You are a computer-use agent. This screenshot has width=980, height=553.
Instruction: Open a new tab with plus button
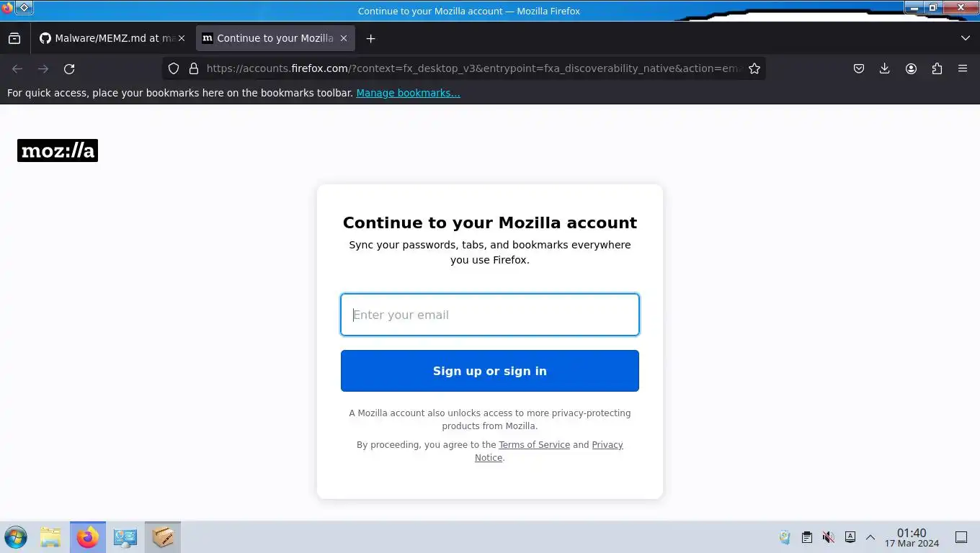pyautogui.click(x=370, y=38)
